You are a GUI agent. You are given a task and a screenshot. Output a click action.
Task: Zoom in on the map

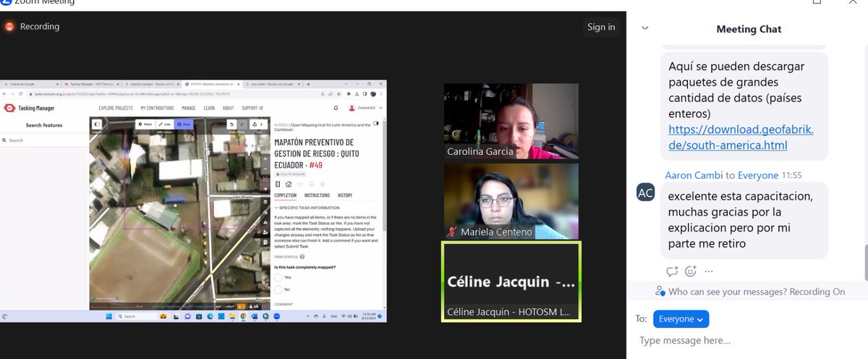click(x=265, y=159)
